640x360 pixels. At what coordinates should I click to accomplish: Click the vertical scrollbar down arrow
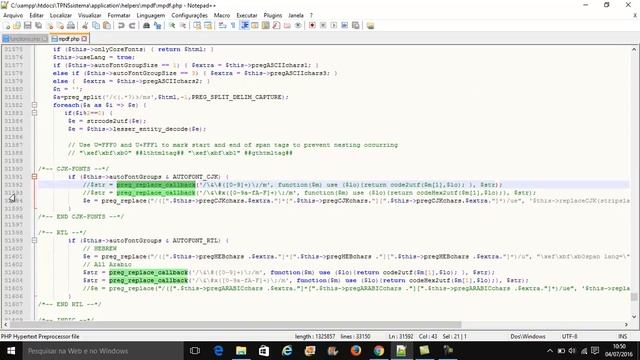634,316
